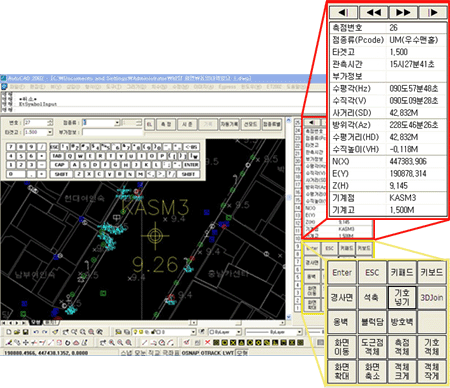The width and height of the screenshot is (450, 388).
Task: Click the Move crosshair arrows icon
Action: point(26,342)
